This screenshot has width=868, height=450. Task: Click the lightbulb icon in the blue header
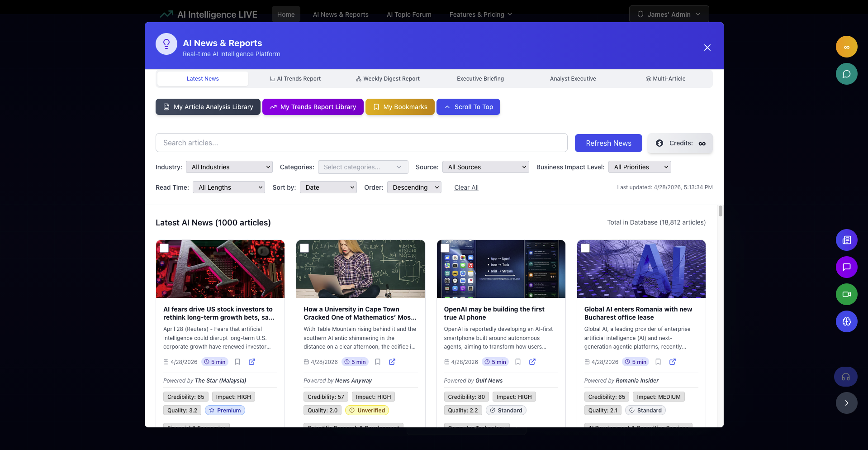(166, 43)
